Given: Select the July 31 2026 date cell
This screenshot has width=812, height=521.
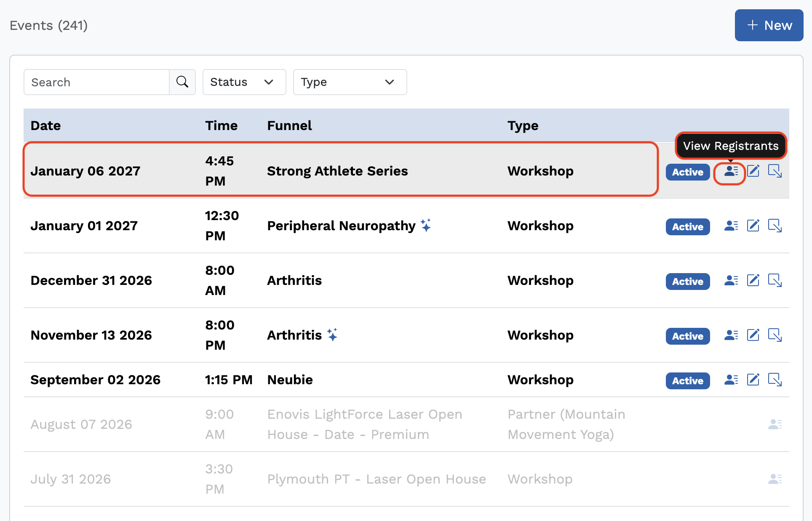Looking at the screenshot, I should tap(71, 479).
